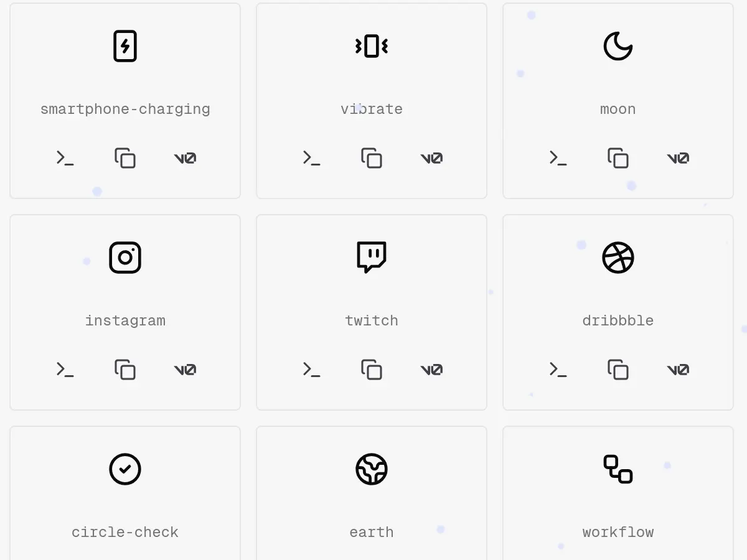Click the smartphone-charging icon preview
Viewport: 747px width, 560px height.
point(125,46)
